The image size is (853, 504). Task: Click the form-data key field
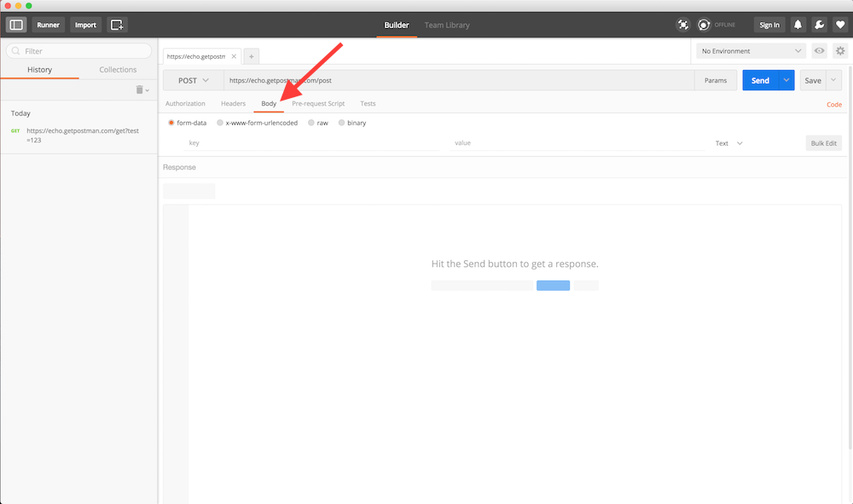313,143
